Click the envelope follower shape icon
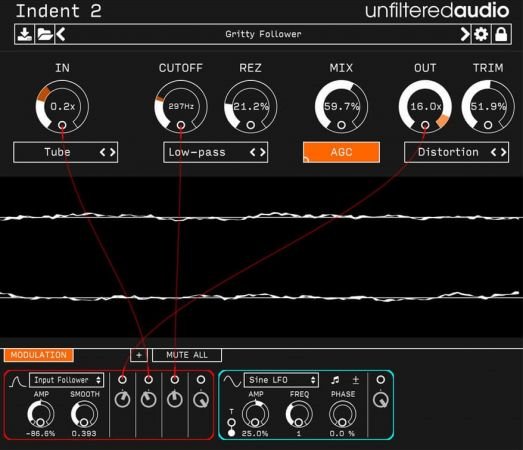The width and height of the screenshot is (523, 450). [17, 381]
